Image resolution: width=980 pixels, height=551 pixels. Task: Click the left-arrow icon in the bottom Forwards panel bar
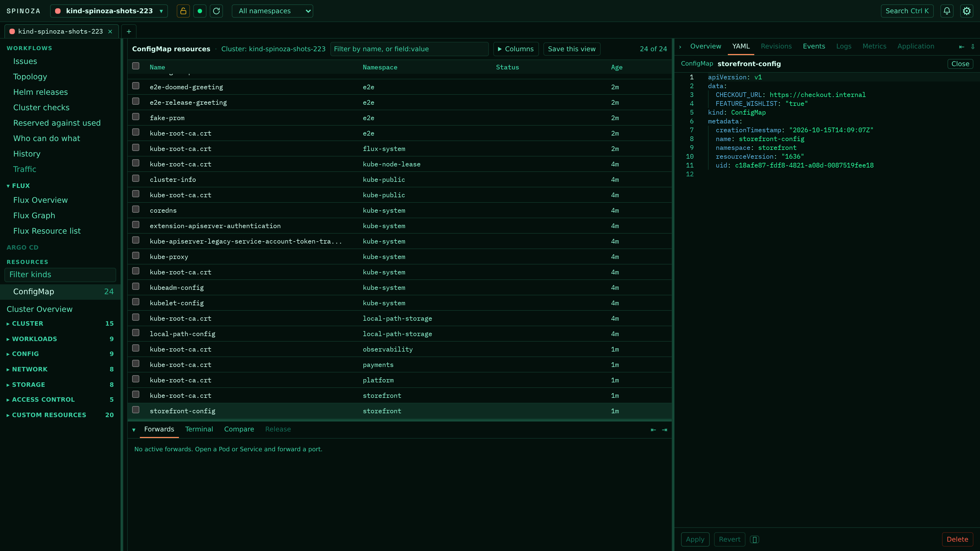point(653,430)
